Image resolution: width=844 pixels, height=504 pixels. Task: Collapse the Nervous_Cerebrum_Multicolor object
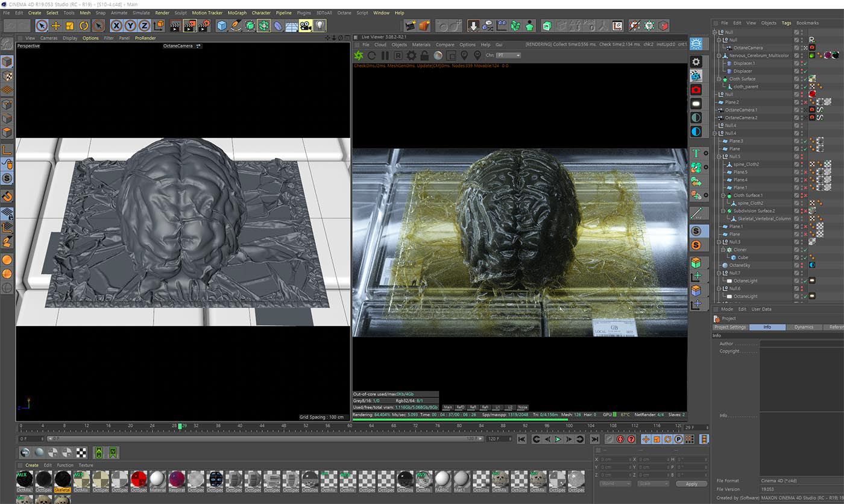pyautogui.click(x=718, y=55)
